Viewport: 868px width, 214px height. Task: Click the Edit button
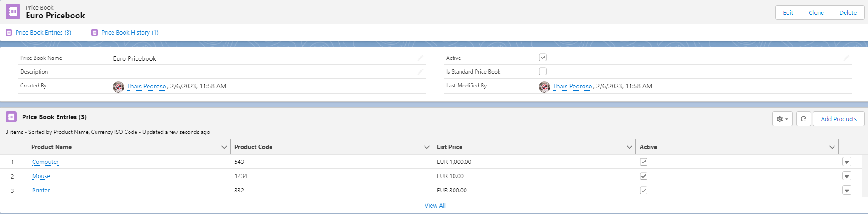pyautogui.click(x=788, y=12)
